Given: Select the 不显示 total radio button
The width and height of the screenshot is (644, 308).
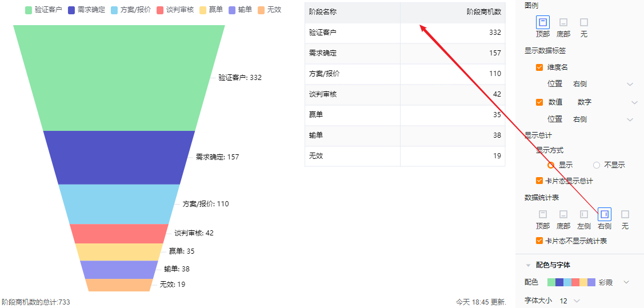Looking at the screenshot, I should (x=597, y=165).
